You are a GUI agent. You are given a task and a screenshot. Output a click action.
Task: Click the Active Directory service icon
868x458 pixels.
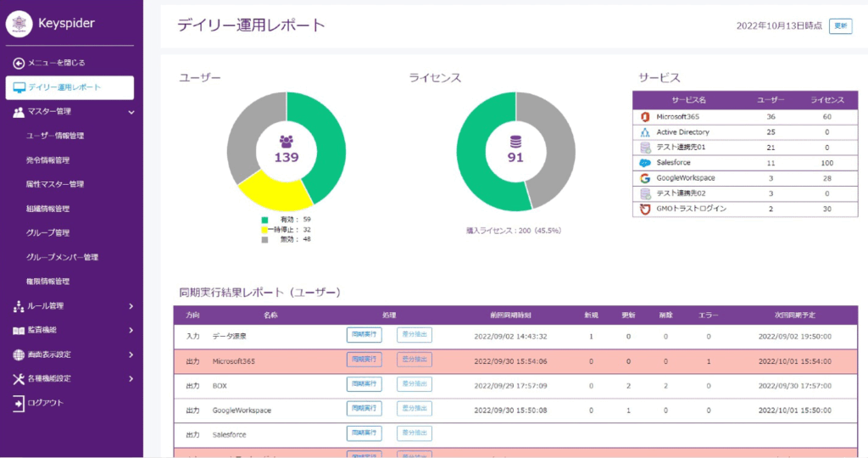pyautogui.click(x=645, y=132)
